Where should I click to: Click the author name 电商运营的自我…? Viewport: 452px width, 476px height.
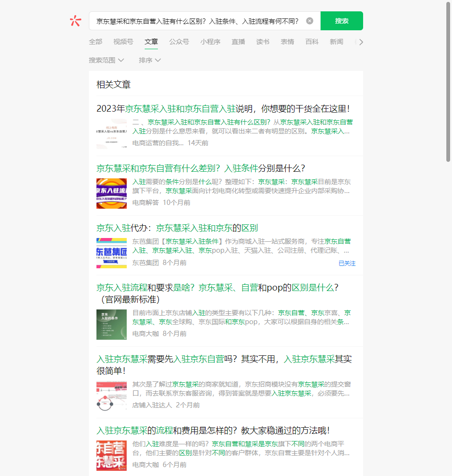coord(158,143)
